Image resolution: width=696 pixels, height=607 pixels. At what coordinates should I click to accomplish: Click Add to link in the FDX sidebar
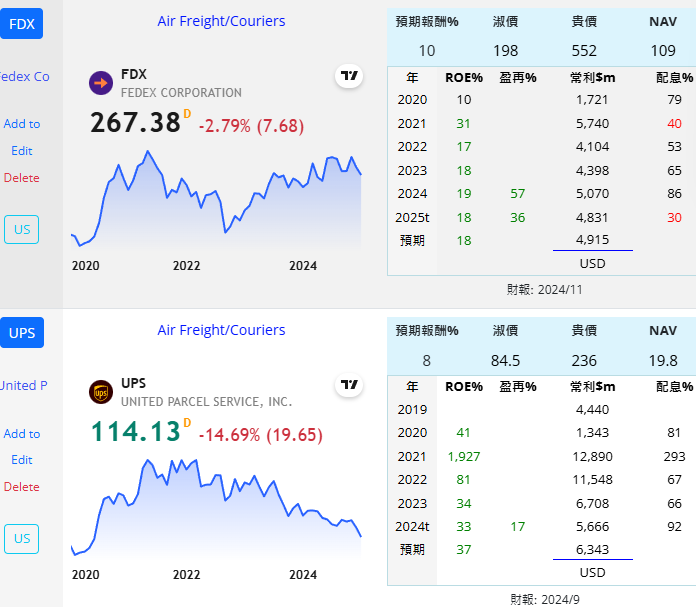(22, 124)
